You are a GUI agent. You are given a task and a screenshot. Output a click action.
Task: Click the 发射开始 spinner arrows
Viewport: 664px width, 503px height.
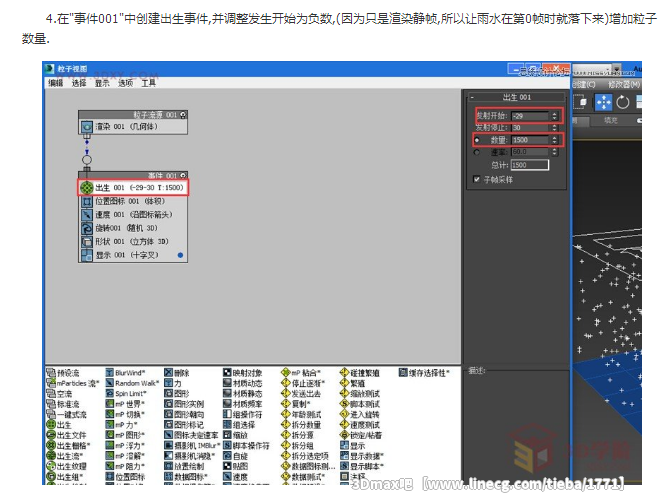(554, 116)
